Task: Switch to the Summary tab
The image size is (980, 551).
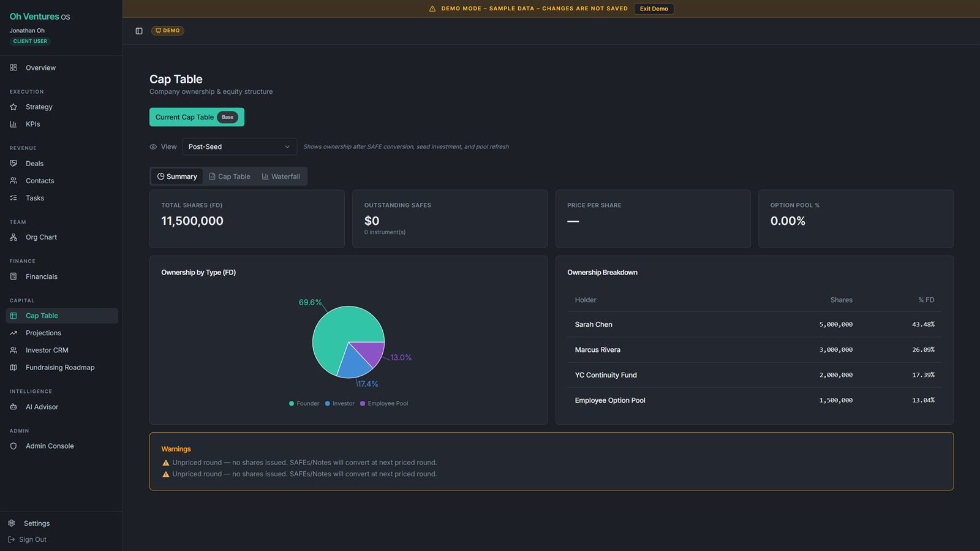Action: coord(177,177)
